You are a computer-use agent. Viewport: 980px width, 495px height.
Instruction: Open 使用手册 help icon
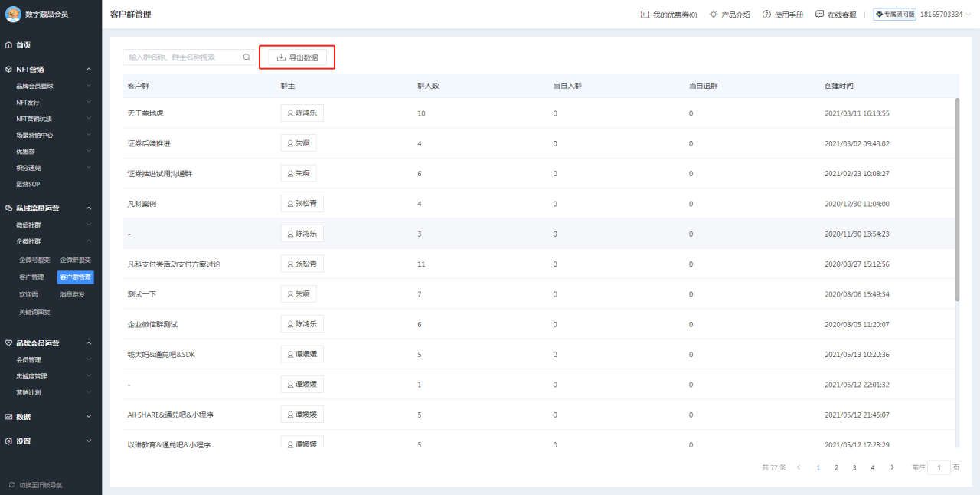[766, 15]
